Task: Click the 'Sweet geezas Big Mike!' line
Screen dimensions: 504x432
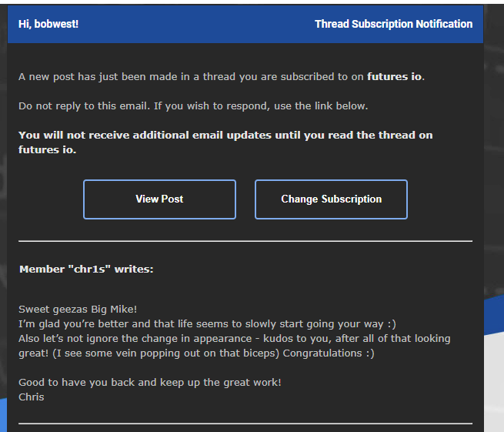Action: click(x=78, y=310)
